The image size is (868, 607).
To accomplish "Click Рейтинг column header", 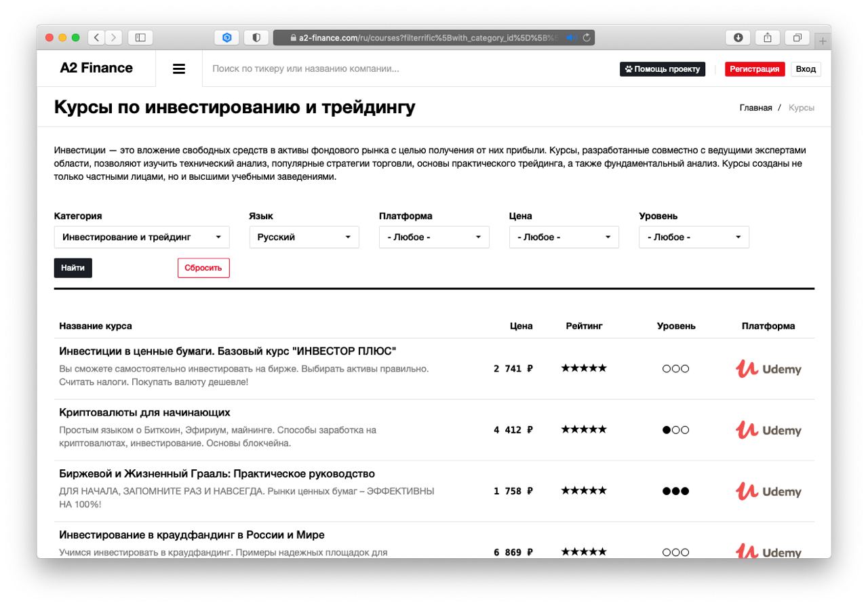I will (584, 326).
